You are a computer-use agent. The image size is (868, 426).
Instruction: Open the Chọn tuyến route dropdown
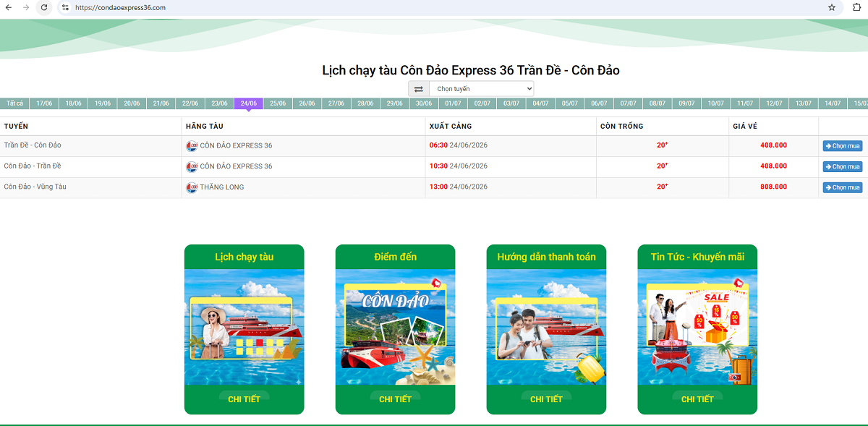click(x=482, y=89)
